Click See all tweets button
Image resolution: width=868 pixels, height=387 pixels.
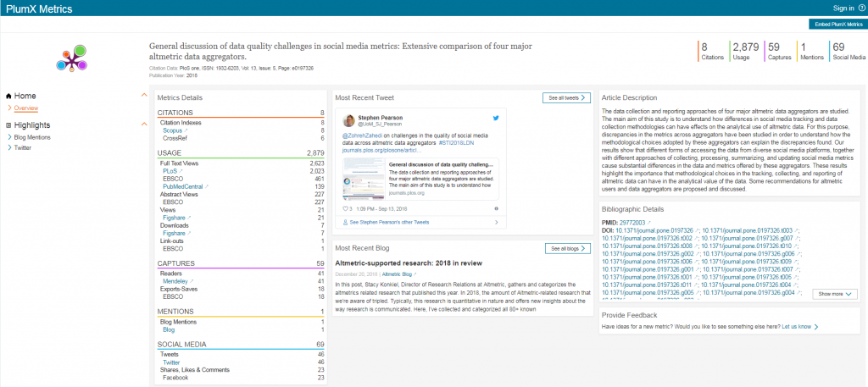566,97
